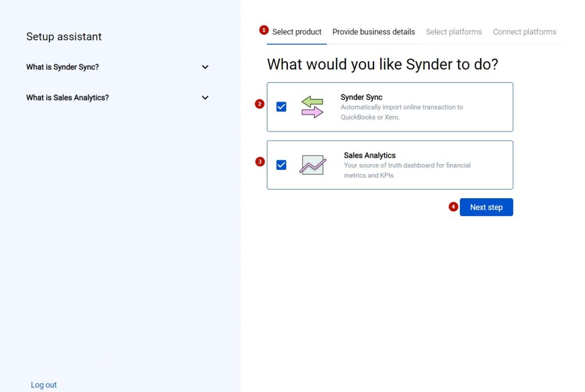The image size is (585, 392).
Task: Click the Log out link
Action: pos(43,385)
